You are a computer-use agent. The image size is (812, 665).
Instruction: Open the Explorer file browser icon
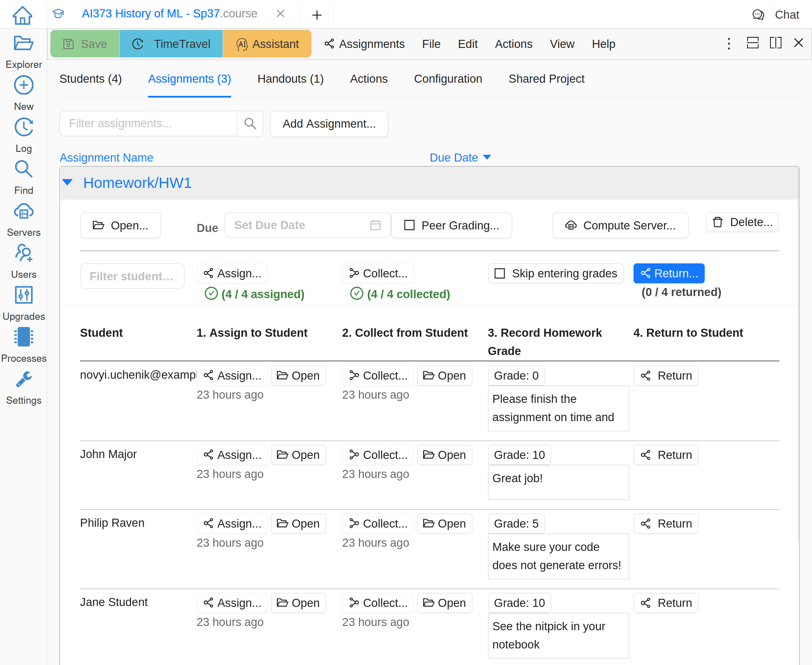(x=23, y=44)
